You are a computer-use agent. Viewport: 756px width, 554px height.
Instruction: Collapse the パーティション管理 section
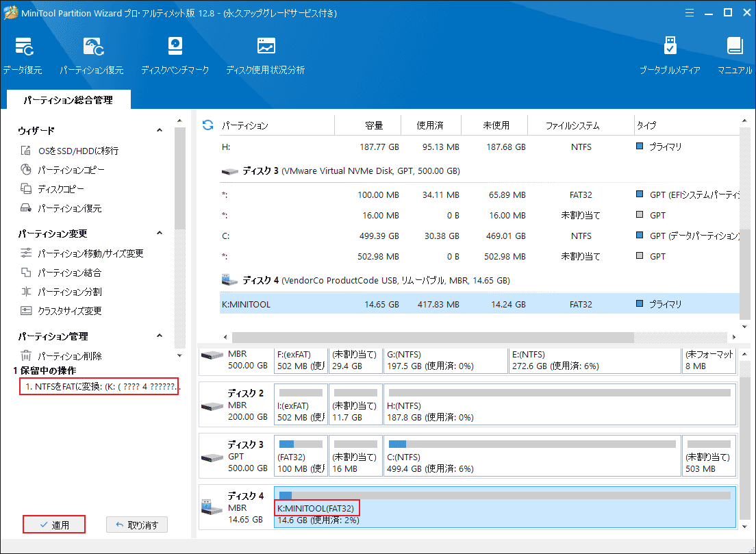click(x=159, y=336)
